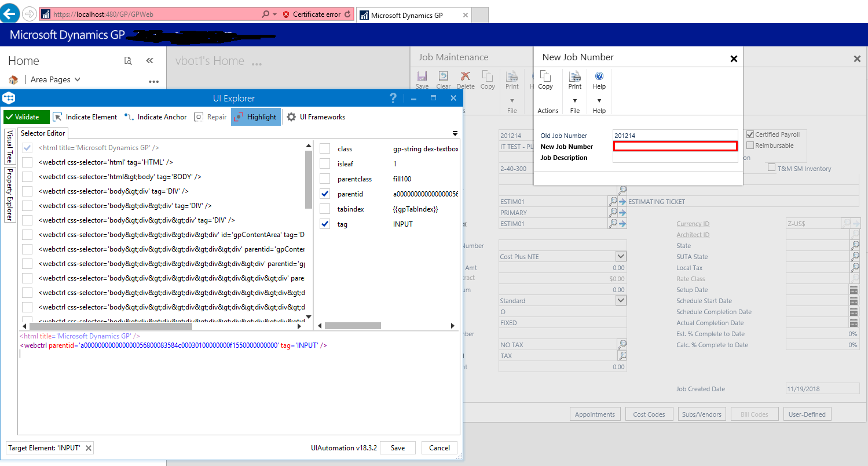Screen dimensions: 868x466
Task: Expand the Print dropdown arrow in New Job Number
Action: pos(575,100)
